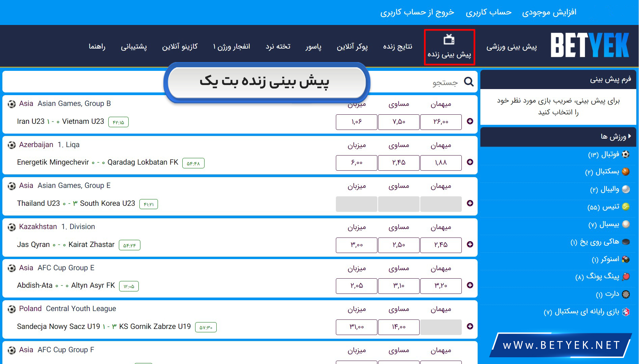The image size is (639, 364).
Task: Click حساب کاربری link
Action: 488,12
